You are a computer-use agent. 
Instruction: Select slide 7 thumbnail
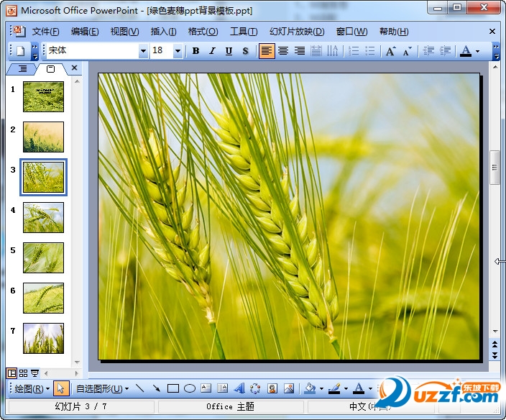coord(44,338)
